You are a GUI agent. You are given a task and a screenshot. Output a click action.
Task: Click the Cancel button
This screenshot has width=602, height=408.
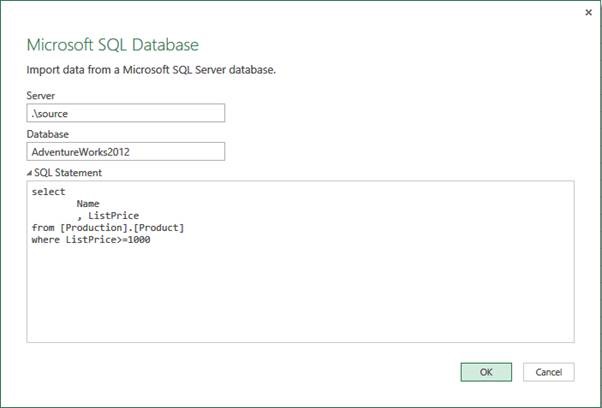pyautogui.click(x=549, y=372)
